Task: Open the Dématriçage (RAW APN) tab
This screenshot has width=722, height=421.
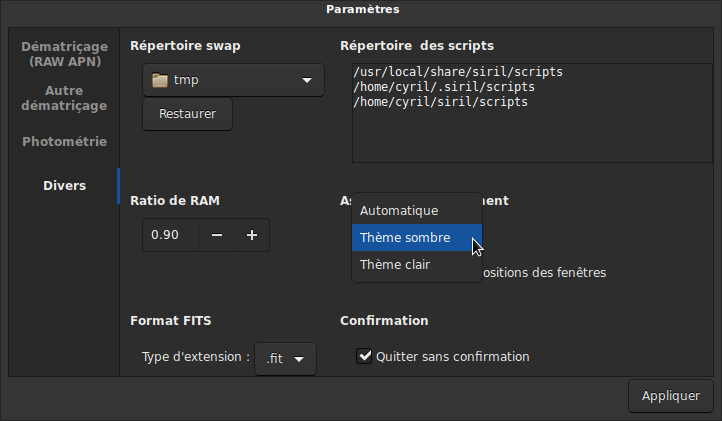Action: tap(64, 54)
